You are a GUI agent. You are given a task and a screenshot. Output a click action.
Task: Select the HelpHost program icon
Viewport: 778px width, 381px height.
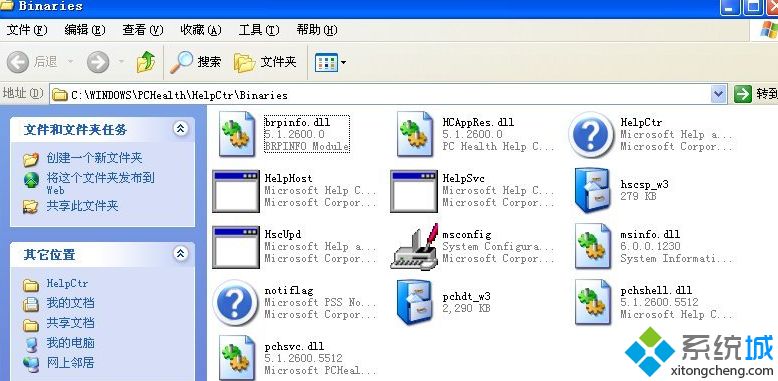(236, 191)
